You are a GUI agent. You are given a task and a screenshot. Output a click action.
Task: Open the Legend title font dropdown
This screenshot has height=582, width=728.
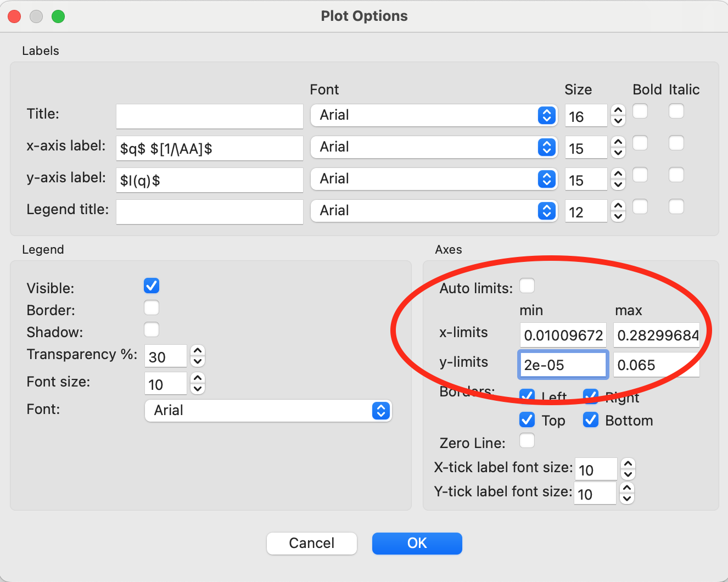coord(434,211)
